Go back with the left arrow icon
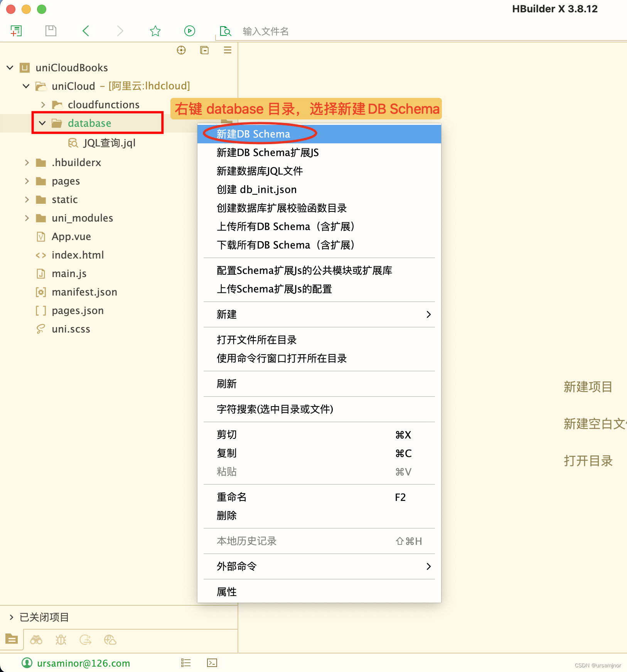 click(x=86, y=31)
